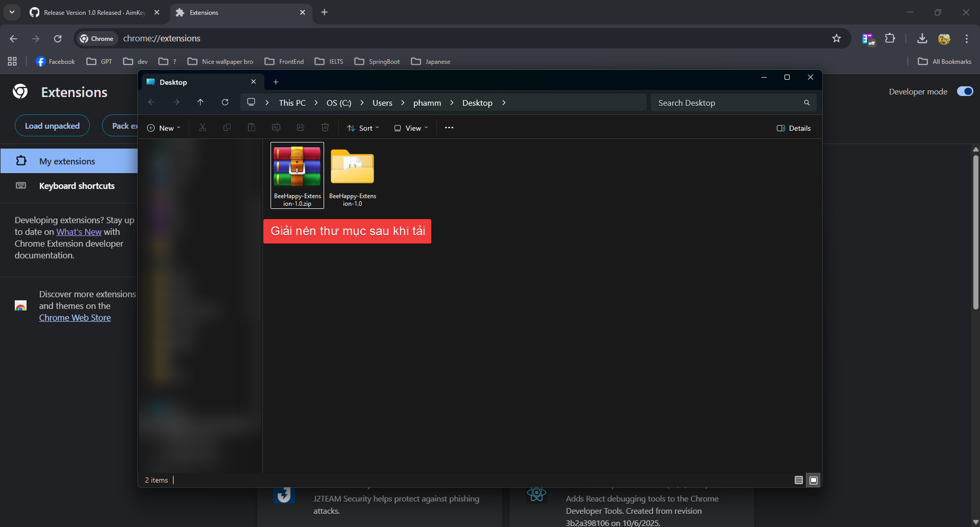Screen dimensions: 980x527
Task: Switch to large icons view mode
Action: tap(813, 480)
